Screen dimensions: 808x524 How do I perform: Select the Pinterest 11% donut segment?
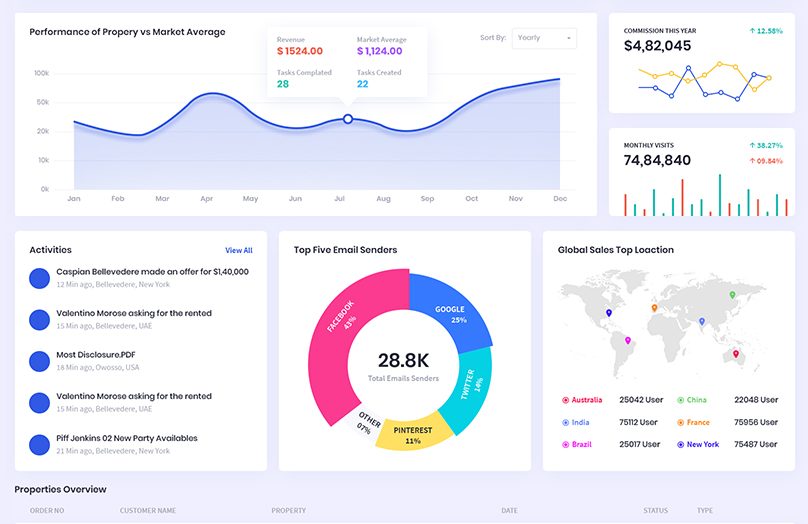point(412,435)
